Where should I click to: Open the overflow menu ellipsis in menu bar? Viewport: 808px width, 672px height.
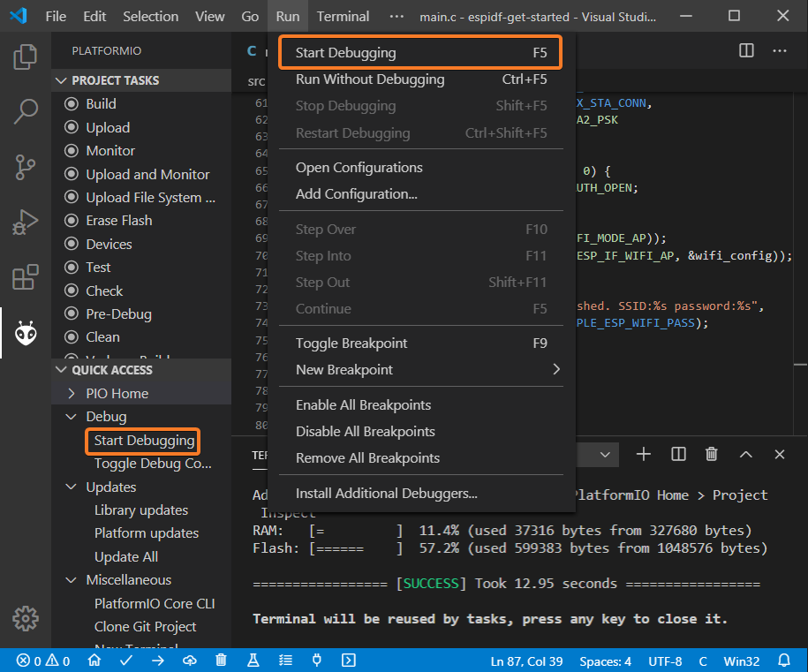pyautogui.click(x=396, y=16)
